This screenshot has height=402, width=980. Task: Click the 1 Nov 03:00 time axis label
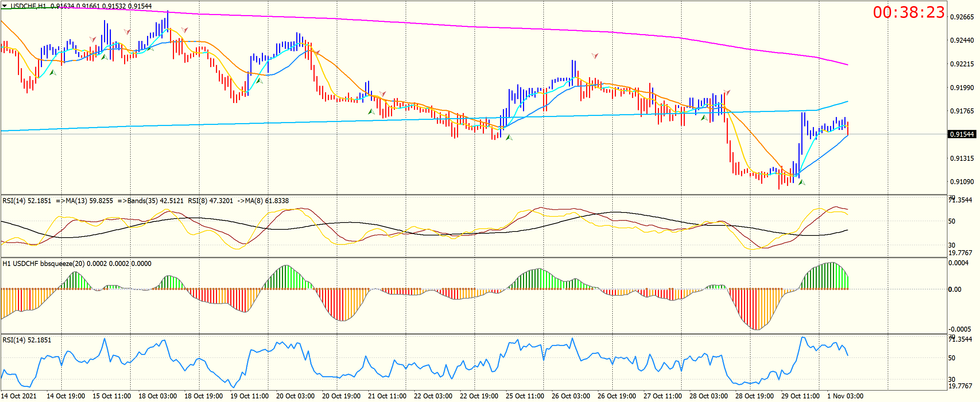click(845, 396)
